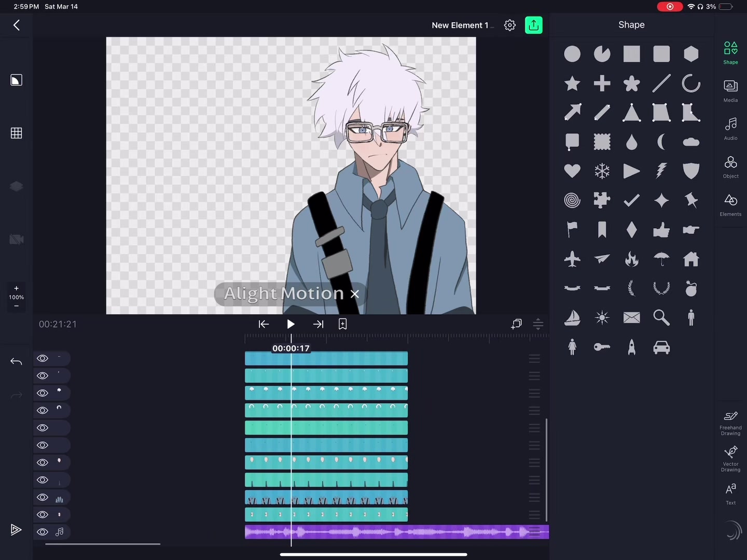Jump to the start of the timeline

[264, 324]
